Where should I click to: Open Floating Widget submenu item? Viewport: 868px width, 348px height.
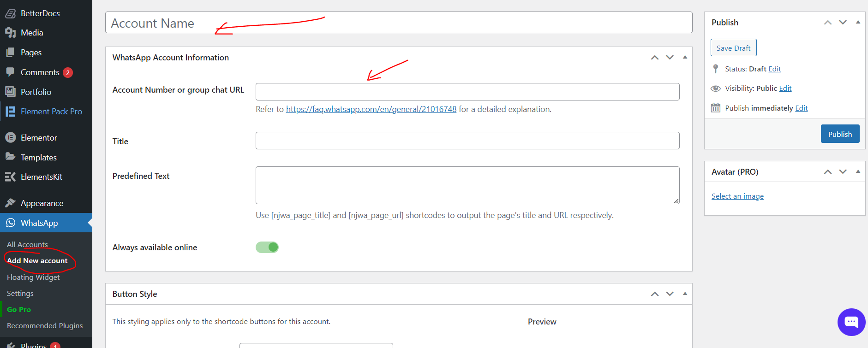pos(33,277)
